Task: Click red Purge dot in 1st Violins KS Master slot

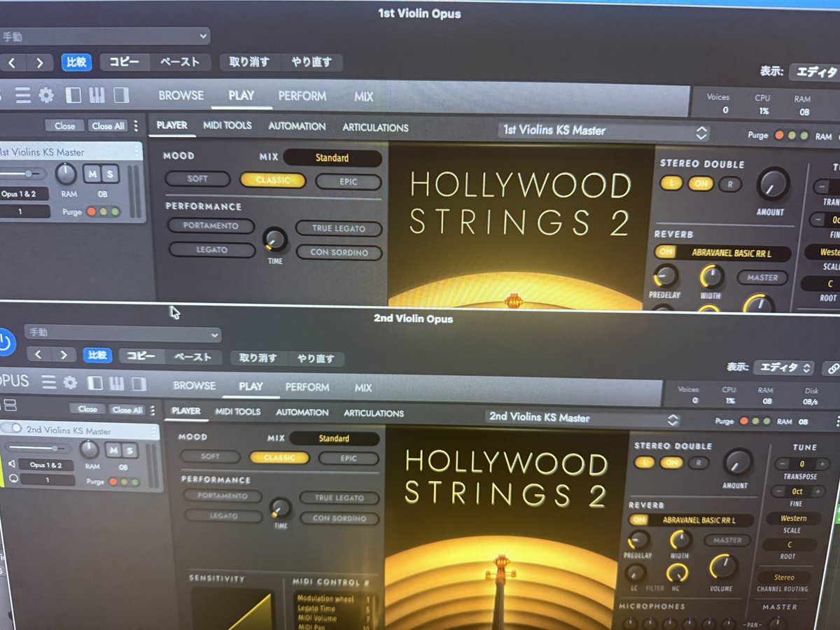Action: (x=92, y=211)
